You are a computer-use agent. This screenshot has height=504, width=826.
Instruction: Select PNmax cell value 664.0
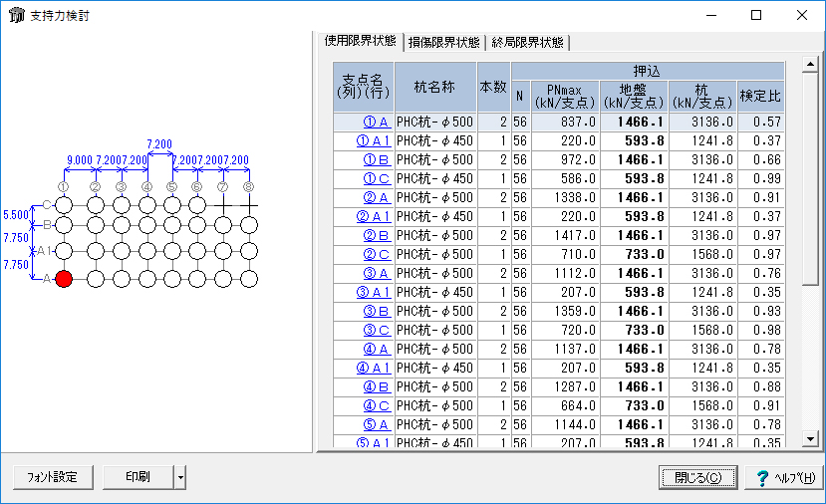point(565,406)
